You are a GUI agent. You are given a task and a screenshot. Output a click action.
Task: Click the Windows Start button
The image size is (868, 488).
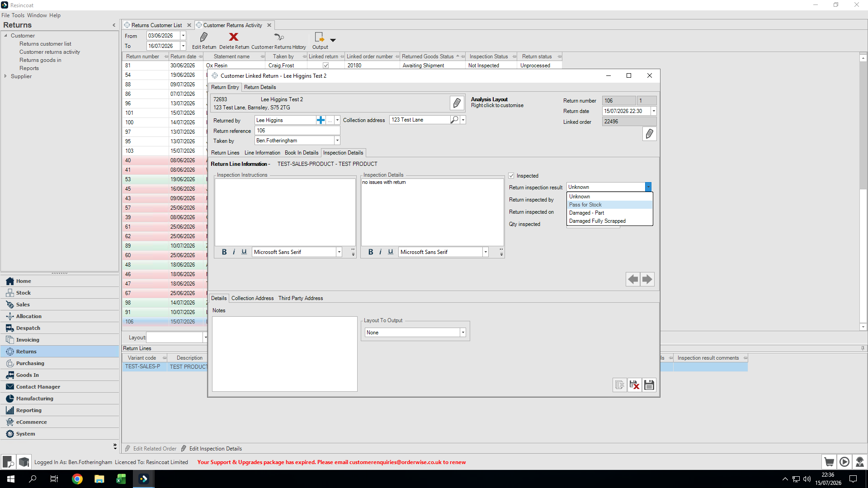point(11,479)
